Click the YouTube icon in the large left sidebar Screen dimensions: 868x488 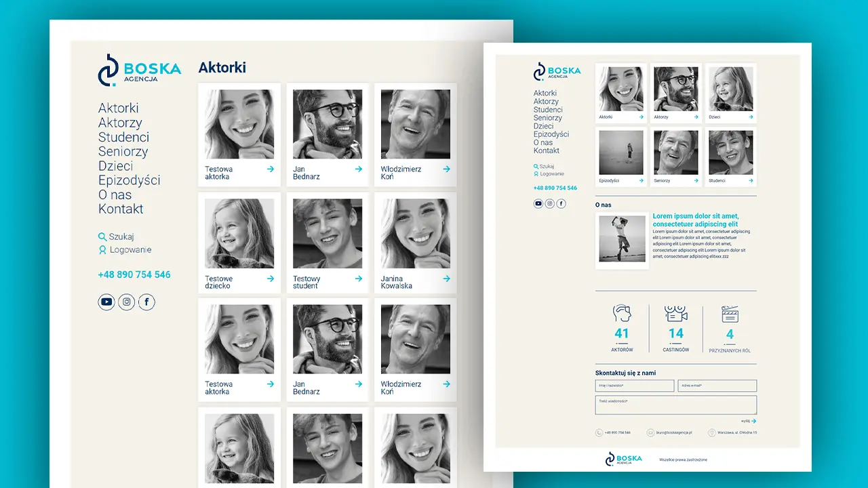coord(106,302)
